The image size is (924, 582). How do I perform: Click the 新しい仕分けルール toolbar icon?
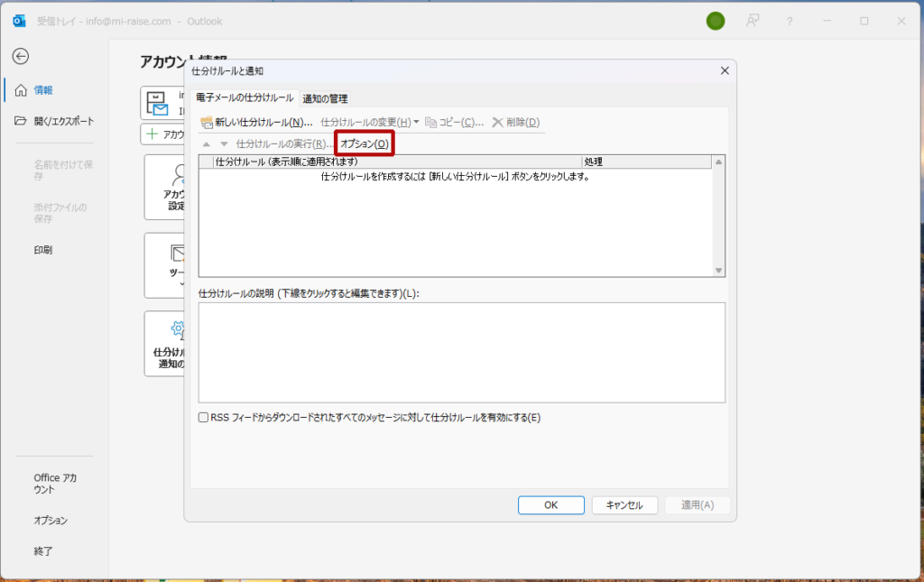207,123
